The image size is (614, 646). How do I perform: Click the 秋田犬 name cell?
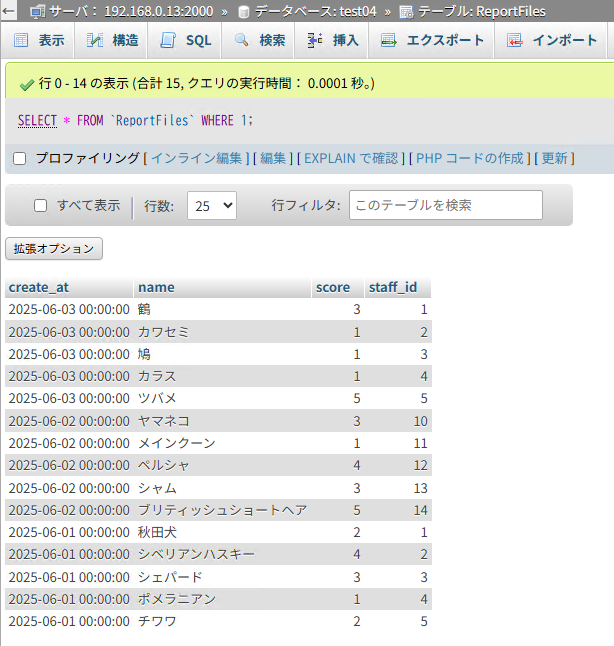tap(222, 532)
